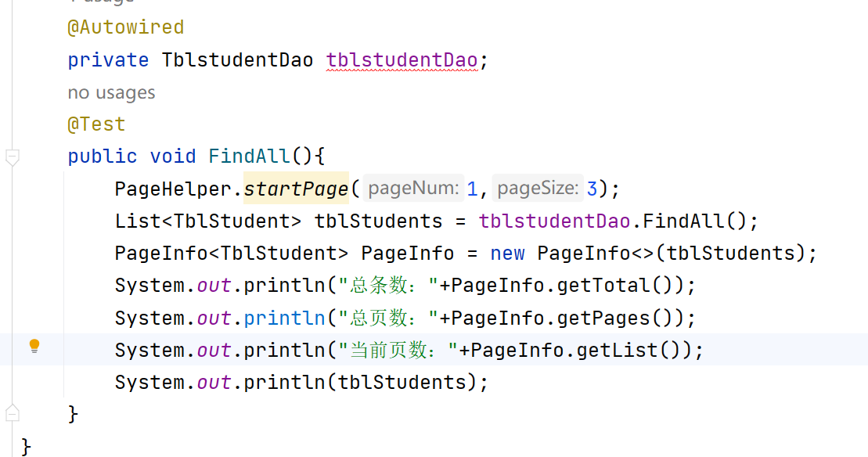Click the TblstudentDao type in field declaration
The height and width of the screenshot is (457, 868).
[x=237, y=60]
